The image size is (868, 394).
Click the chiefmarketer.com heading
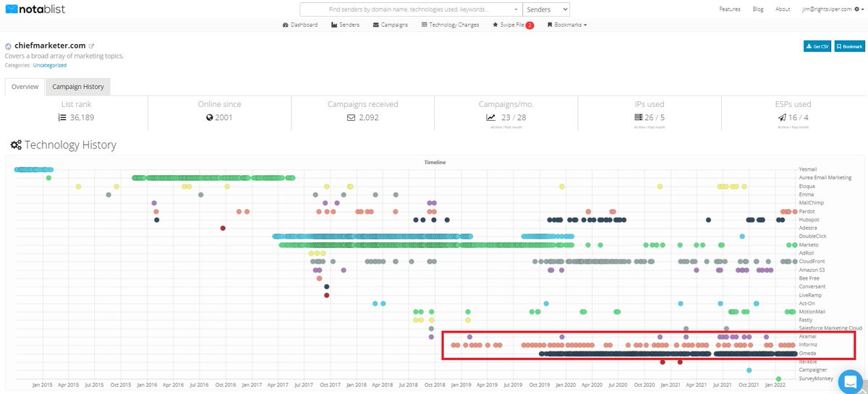[x=49, y=45]
